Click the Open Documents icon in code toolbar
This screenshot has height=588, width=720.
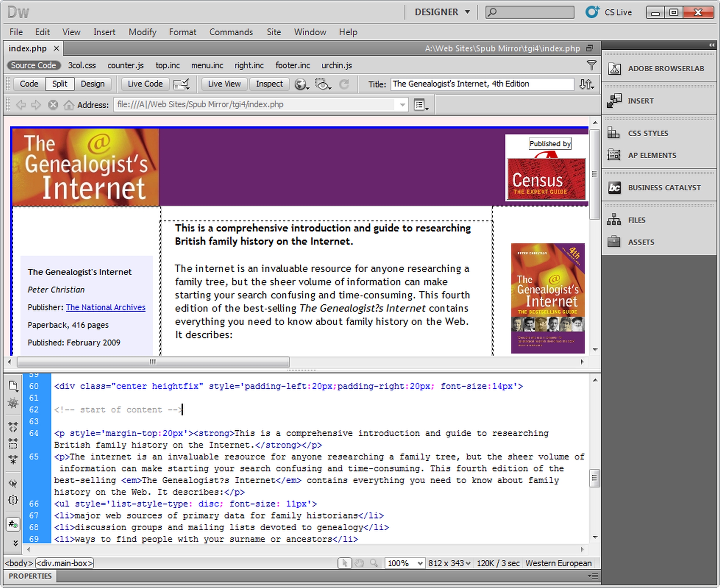[13, 386]
